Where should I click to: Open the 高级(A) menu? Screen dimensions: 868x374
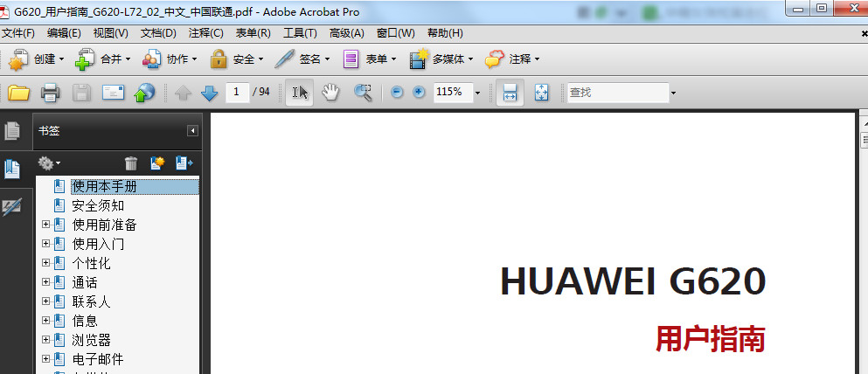pyautogui.click(x=346, y=33)
